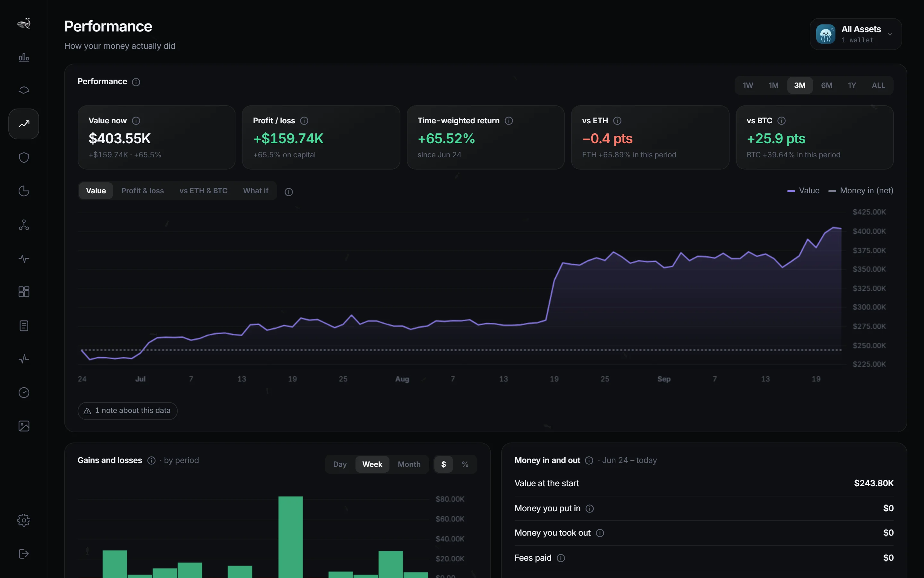Viewport: 924px width, 578px height.
Task: Switch to Profit & loss chart tab
Action: pos(142,191)
